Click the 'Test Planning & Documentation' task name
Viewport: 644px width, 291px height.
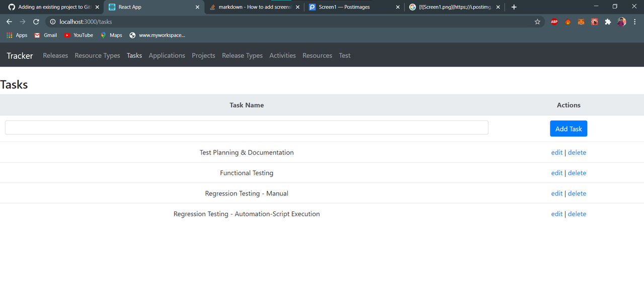[x=247, y=152]
